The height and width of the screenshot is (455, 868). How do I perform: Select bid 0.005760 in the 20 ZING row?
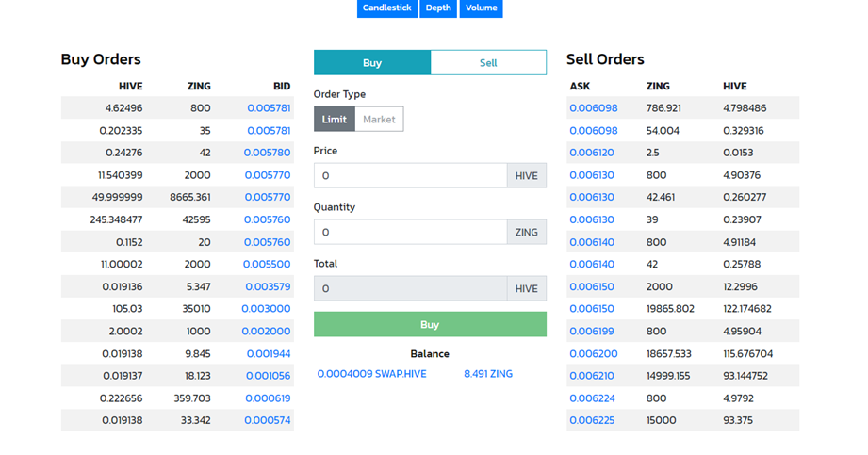coord(267,242)
